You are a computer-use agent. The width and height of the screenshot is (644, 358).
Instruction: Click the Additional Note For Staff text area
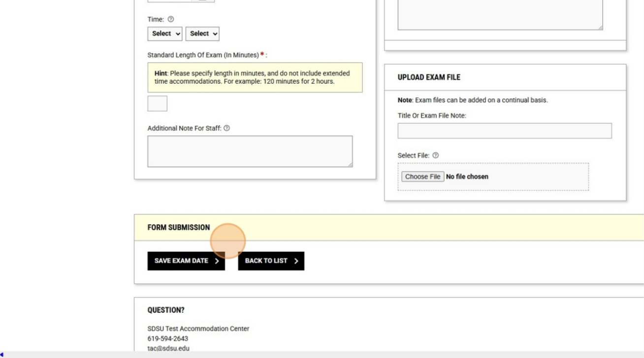250,151
